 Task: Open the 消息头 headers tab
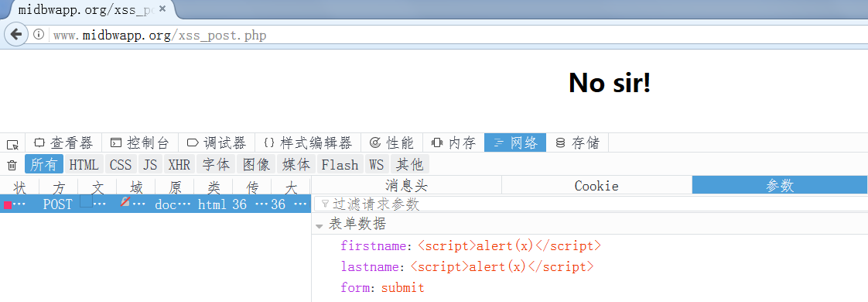406,186
